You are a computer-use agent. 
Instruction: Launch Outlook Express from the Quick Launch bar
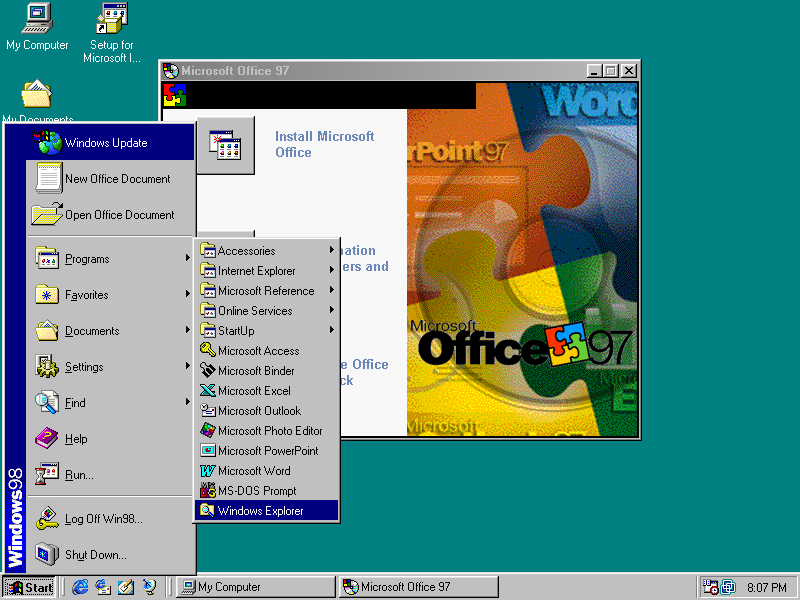pos(104,587)
